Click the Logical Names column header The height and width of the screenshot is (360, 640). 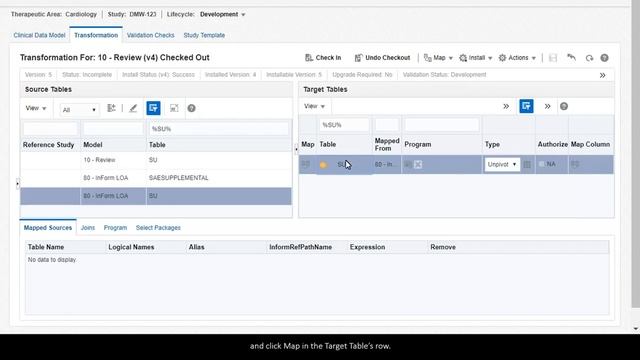tap(131, 247)
